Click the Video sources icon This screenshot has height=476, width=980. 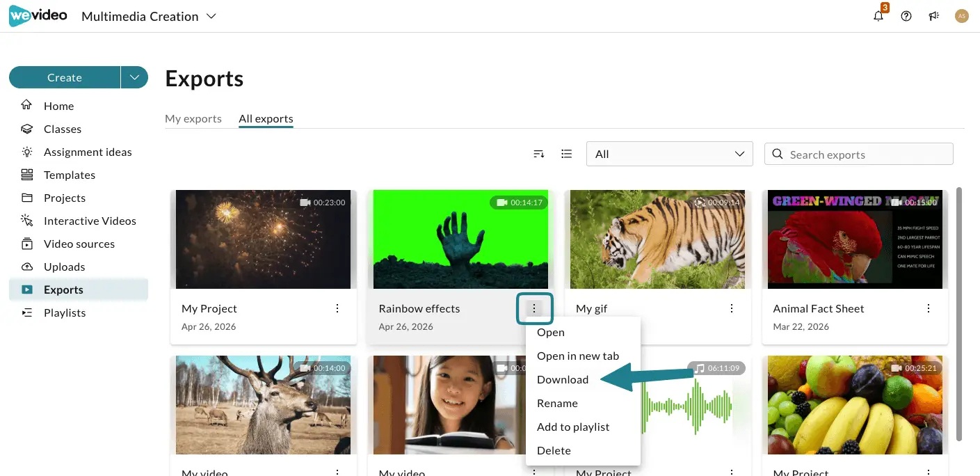click(x=27, y=244)
